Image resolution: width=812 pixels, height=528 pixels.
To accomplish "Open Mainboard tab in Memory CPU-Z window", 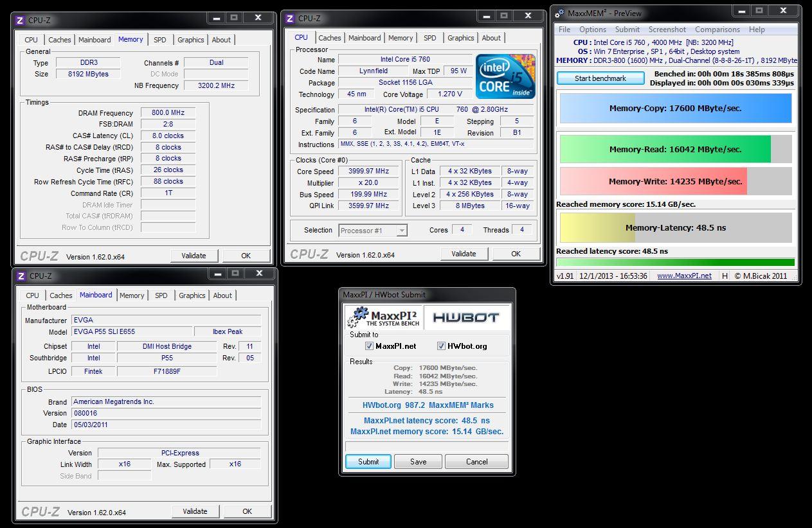I will (95, 40).
